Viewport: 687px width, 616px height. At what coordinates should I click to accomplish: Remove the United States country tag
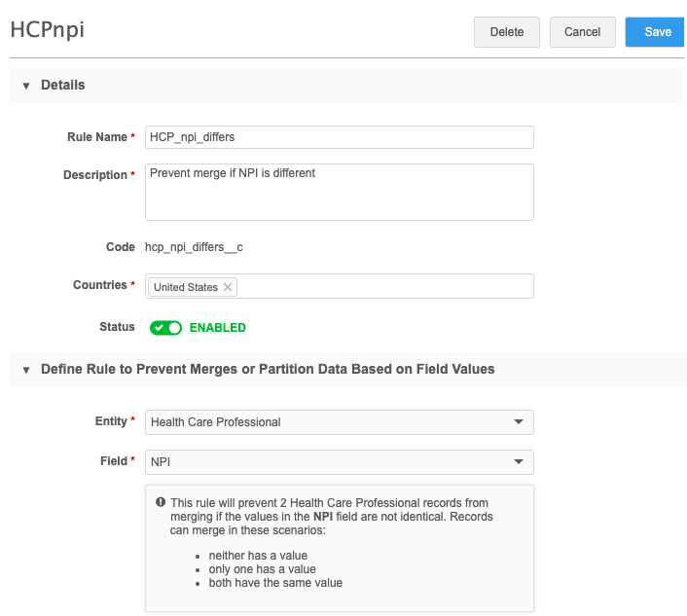click(228, 287)
